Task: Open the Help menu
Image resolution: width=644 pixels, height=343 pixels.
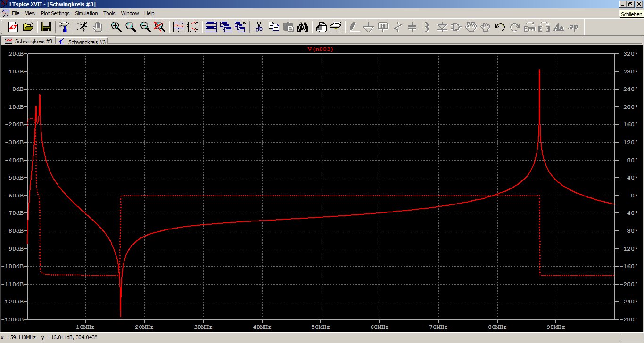Action: (x=149, y=13)
